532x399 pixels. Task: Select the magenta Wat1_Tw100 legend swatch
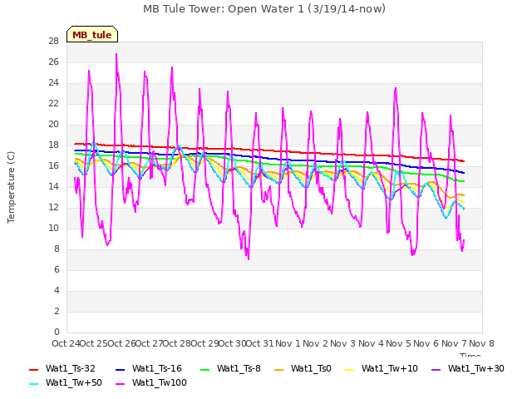coord(121,384)
